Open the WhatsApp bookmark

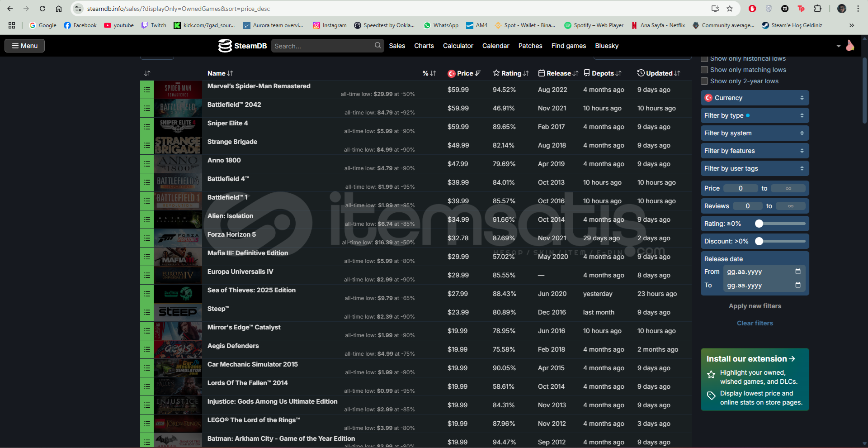coord(441,25)
